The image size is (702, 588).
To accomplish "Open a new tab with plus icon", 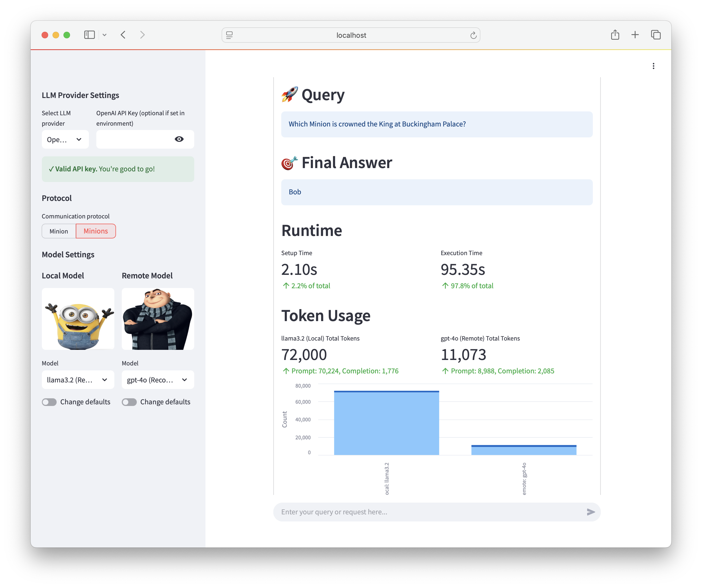I will coord(635,35).
